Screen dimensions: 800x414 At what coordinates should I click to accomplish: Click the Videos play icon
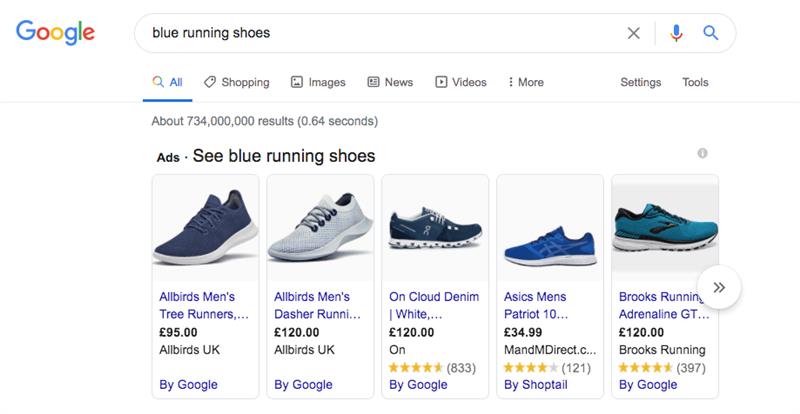pos(441,82)
